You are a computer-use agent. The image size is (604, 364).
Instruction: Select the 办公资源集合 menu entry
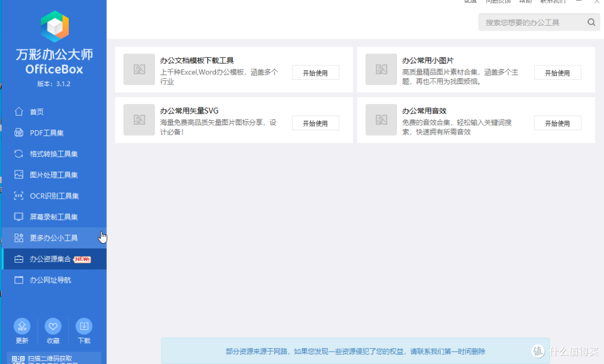[x=54, y=259]
